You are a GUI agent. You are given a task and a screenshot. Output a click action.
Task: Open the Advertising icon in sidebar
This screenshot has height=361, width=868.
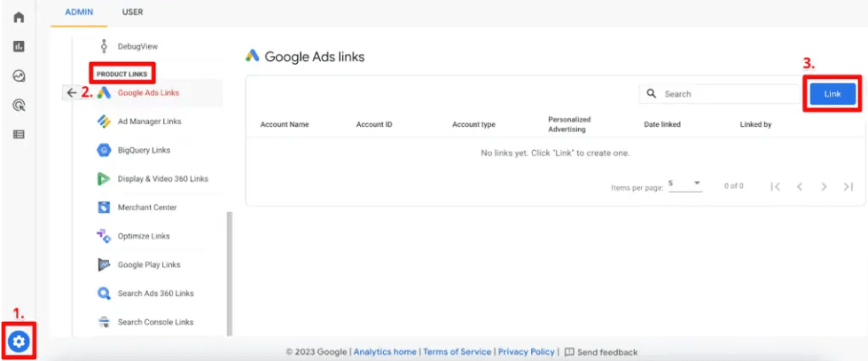coord(18,105)
